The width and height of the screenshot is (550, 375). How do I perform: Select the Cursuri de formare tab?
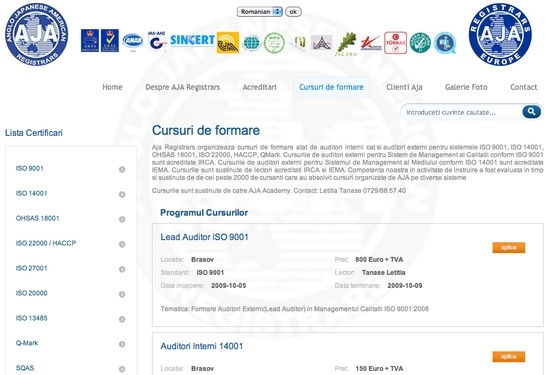(x=331, y=87)
